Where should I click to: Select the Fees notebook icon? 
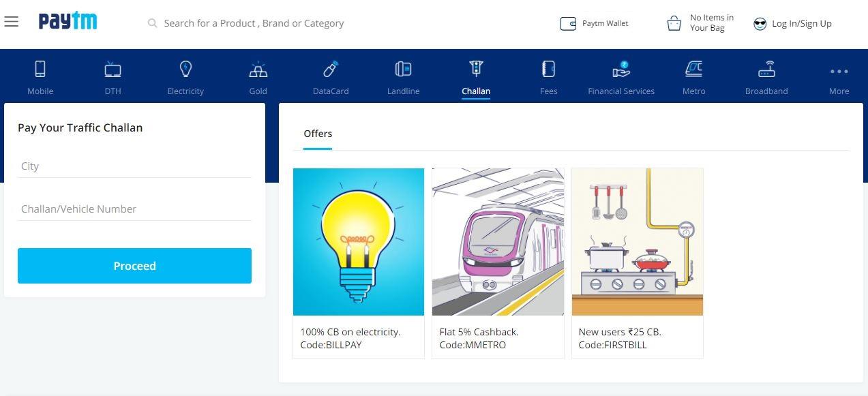coord(548,69)
